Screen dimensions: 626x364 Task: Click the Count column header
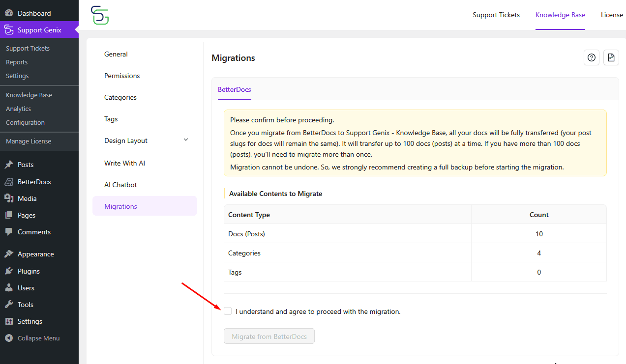pos(539,215)
